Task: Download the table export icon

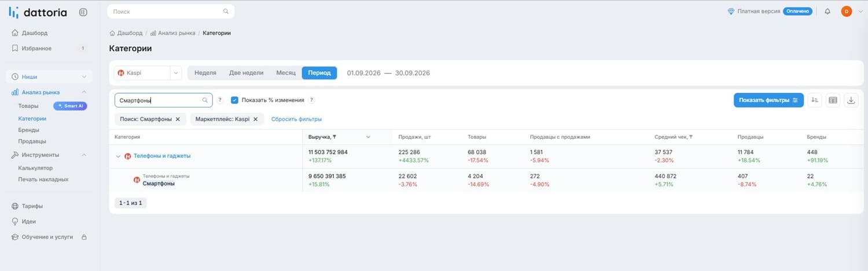Action: (x=851, y=100)
